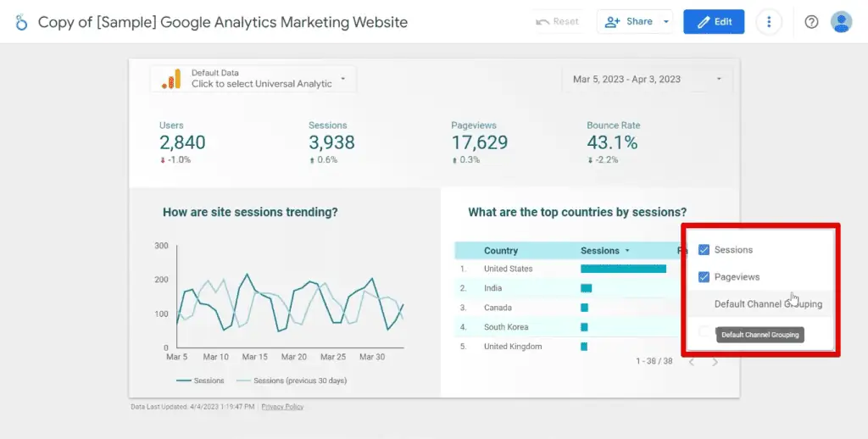Image resolution: width=868 pixels, height=439 pixels.
Task: Expand the Default Data source selector
Action: coord(343,79)
